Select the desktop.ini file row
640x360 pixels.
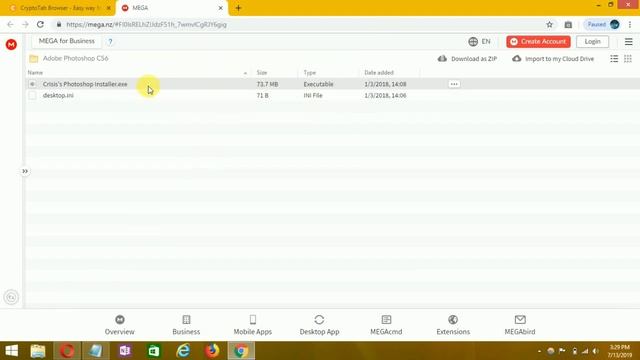[x=333, y=96]
